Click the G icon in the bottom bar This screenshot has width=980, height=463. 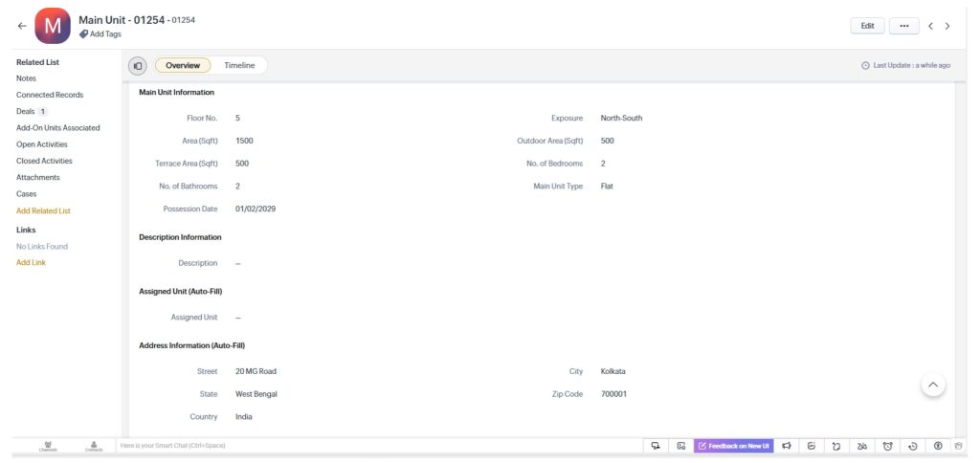(812, 446)
